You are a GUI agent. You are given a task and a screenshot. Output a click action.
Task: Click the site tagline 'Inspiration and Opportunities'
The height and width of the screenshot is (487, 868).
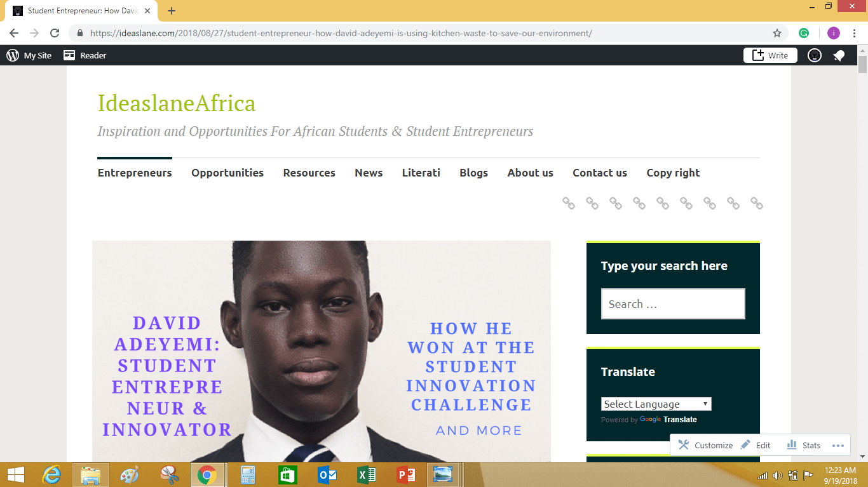coord(315,131)
